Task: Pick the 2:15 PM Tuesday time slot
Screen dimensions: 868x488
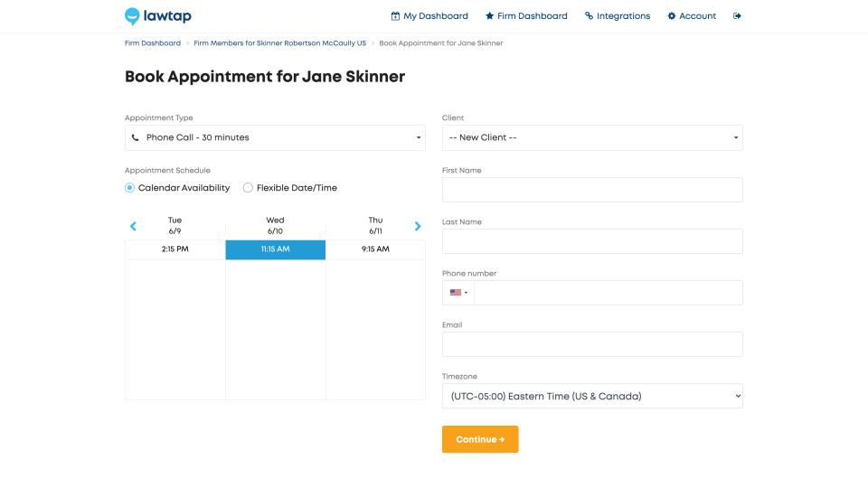Action: click(175, 249)
